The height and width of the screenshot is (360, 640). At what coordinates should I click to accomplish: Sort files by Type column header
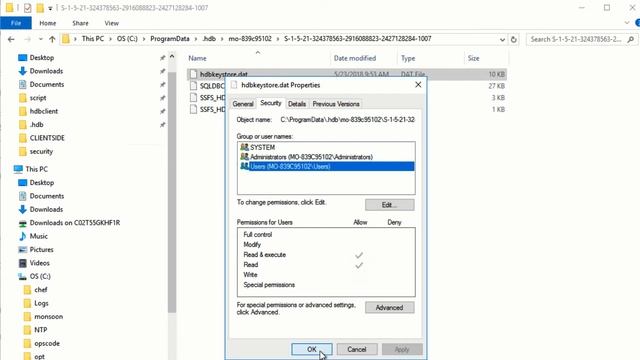tap(408, 58)
